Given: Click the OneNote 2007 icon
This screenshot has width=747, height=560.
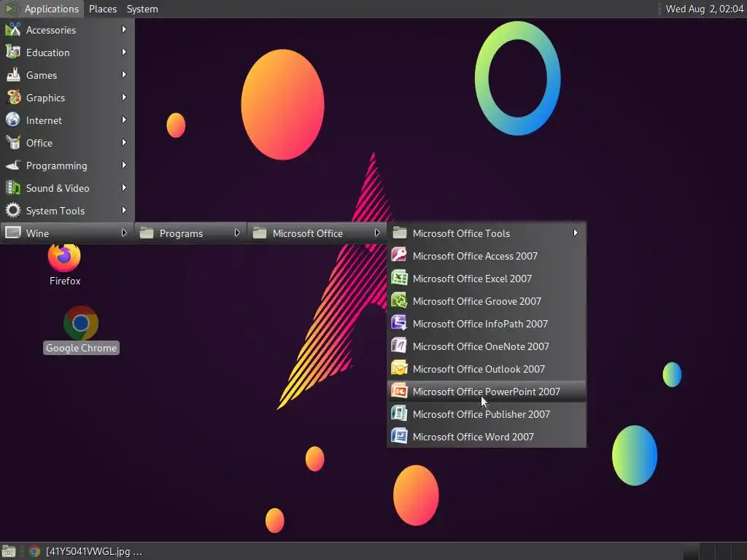Looking at the screenshot, I should pos(399,346).
